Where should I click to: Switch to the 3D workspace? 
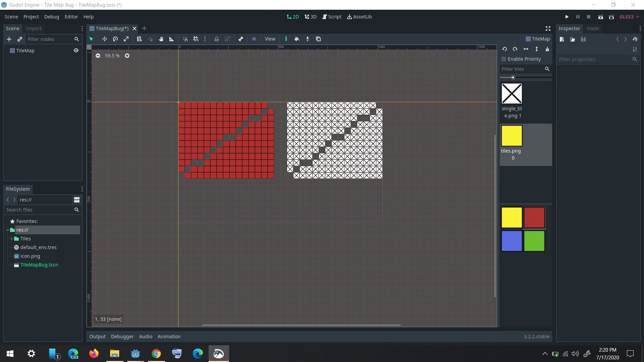point(311,17)
